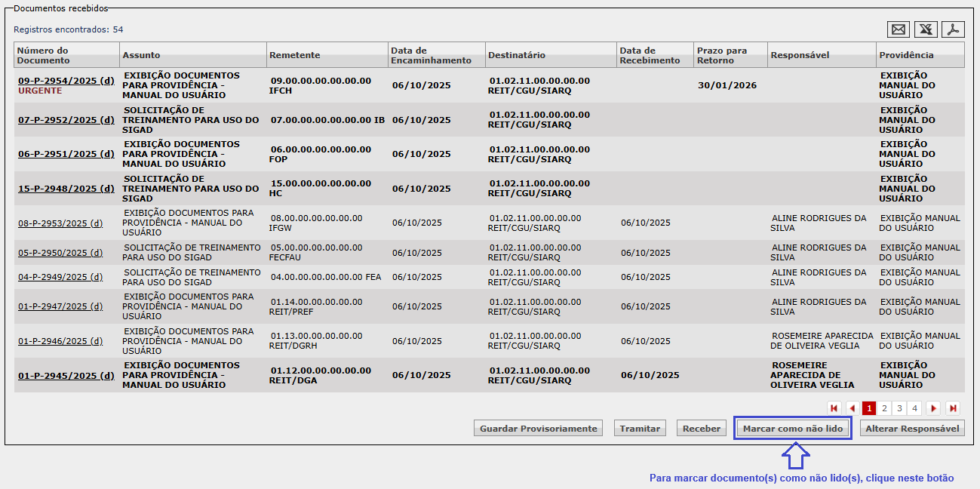Export the list as PDF

[x=954, y=29]
